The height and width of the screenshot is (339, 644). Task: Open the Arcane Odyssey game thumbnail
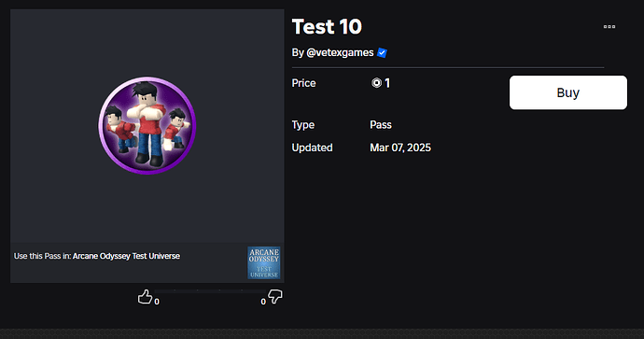click(264, 263)
